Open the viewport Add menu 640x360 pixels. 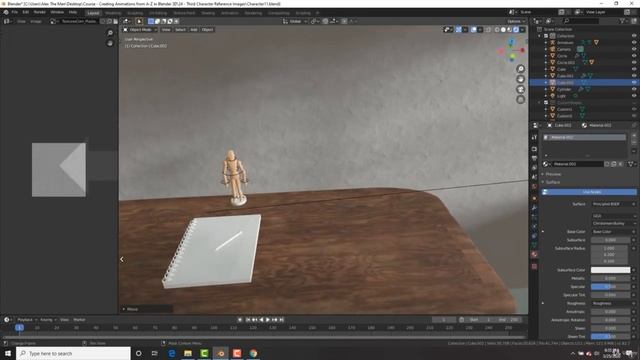pos(193,30)
